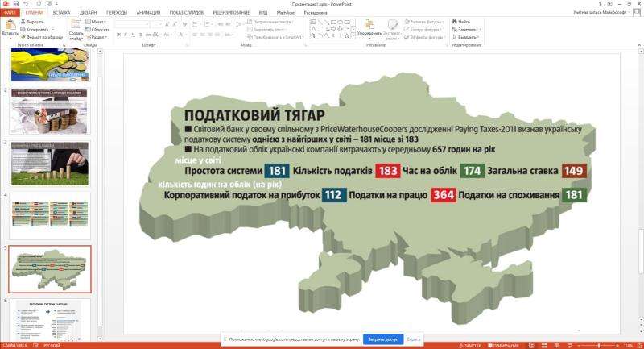Viewport: 644px width, 349px height.
Task: Switch to the АНИМАЦИЯ ribbon tab
Action: [x=147, y=13]
